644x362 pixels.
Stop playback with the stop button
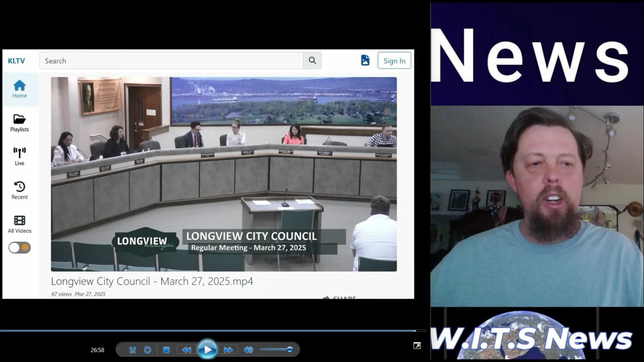[166, 350]
